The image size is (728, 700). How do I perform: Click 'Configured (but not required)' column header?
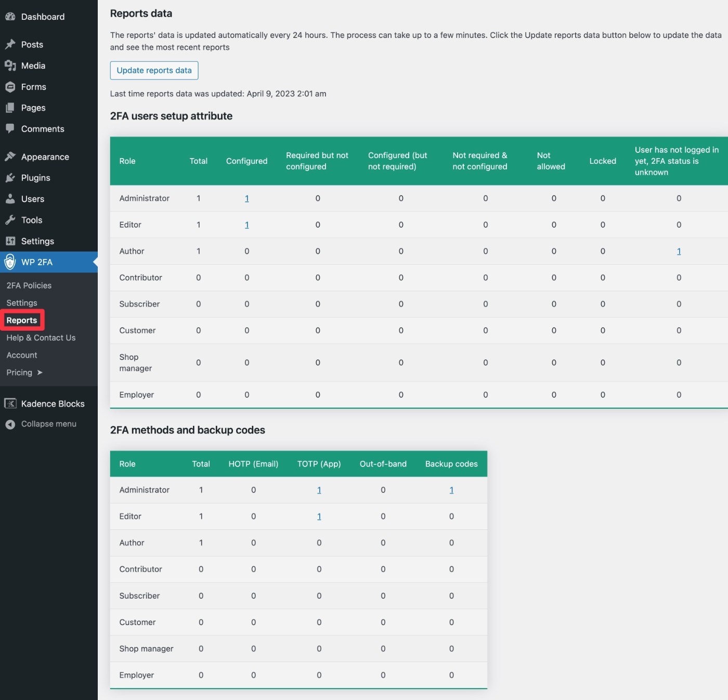[398, 161]
